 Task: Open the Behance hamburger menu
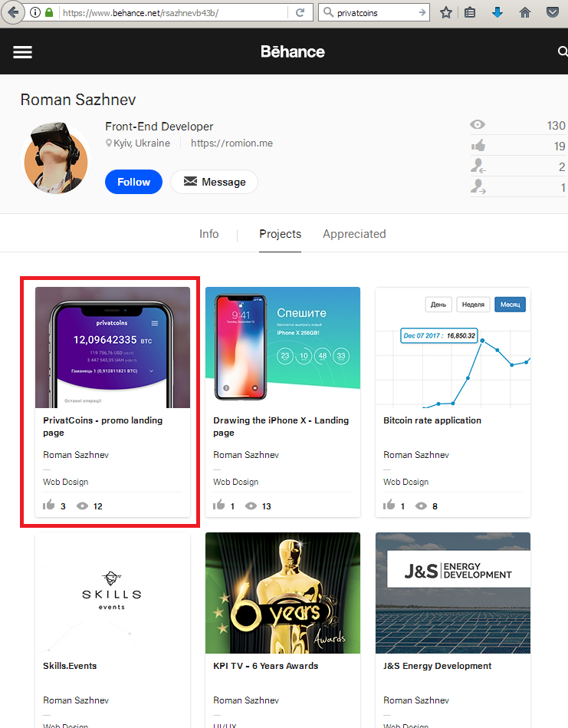[22, 52]
